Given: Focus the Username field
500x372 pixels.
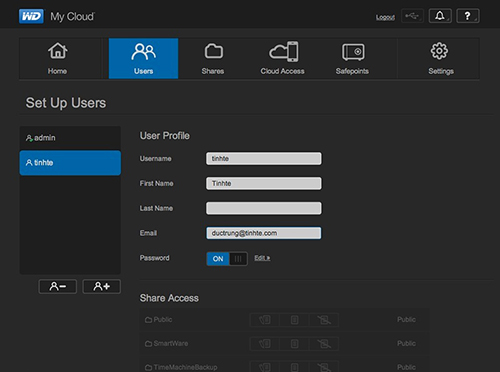Looking at the screenshot, I should [264, 159].
